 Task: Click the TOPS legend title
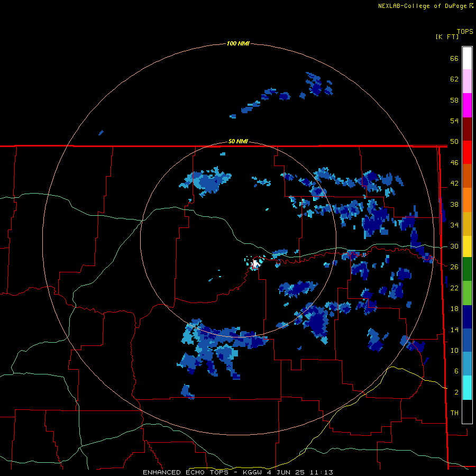pyautogui.click(x=465, y=32)
